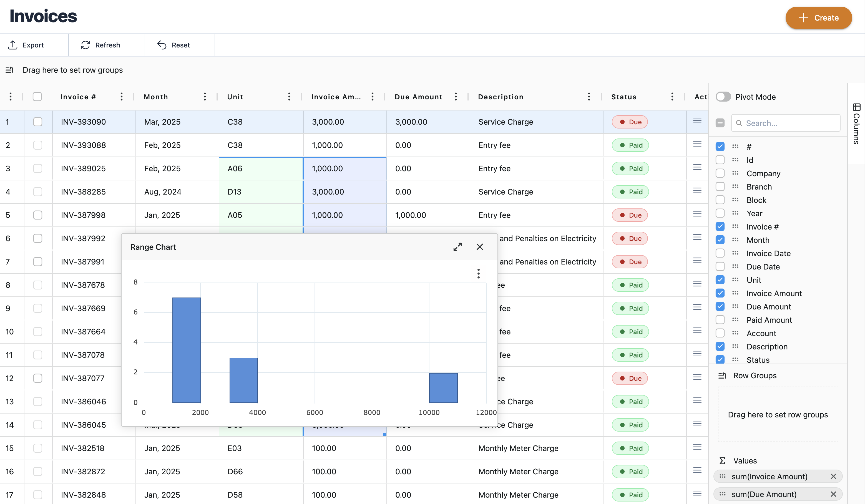Enable the Paid Amount column checkbox
Viewport: 865px width, 504px height.
(720, 320)
